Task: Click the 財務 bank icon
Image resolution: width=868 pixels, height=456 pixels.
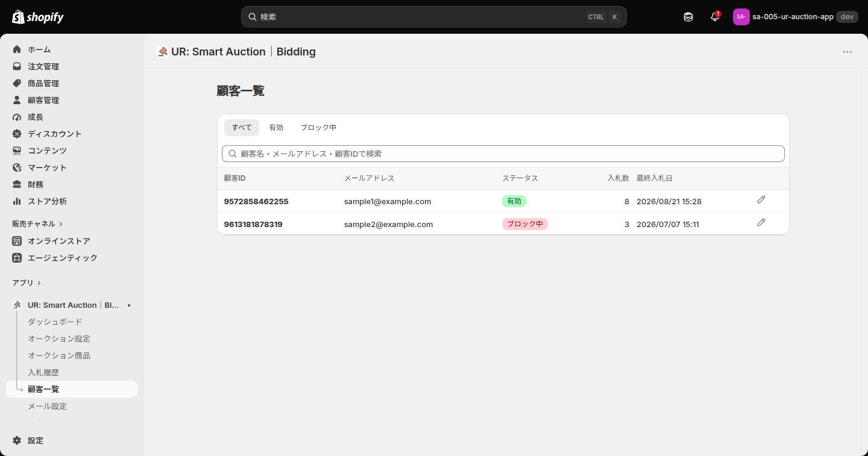Action: [x=17, y=184]
